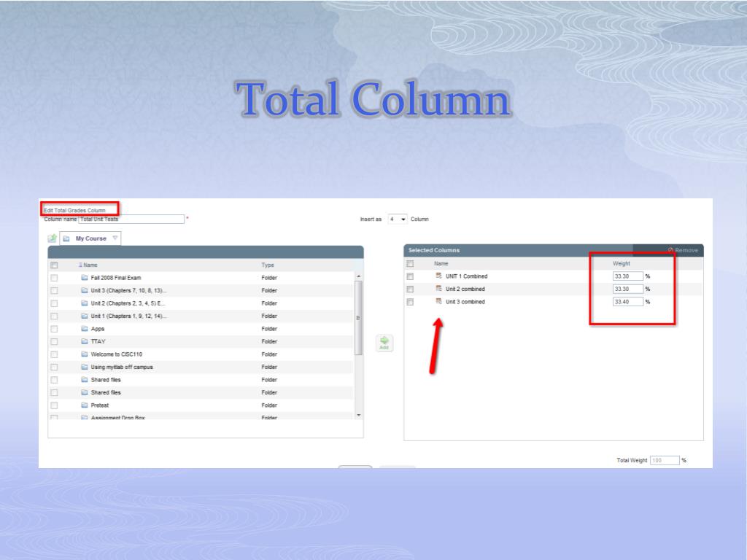Click the Name header in Selected Columns
The image size is (747, 560).
coord(441,263)
